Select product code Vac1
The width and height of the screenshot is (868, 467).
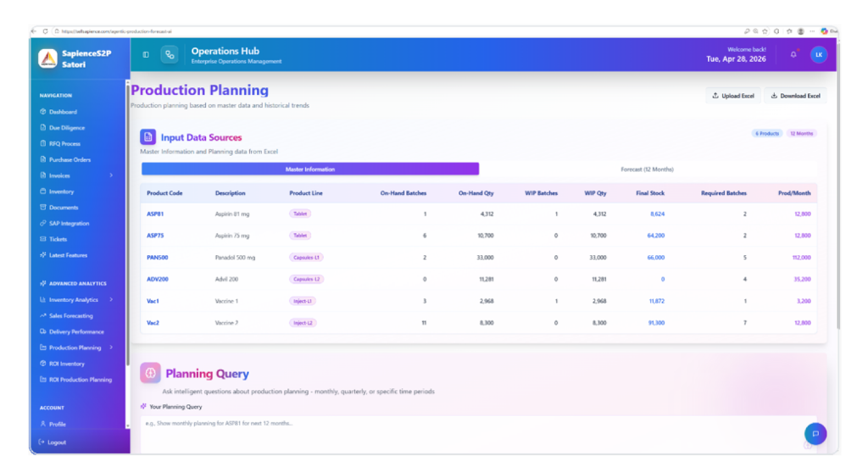[153, 302]
